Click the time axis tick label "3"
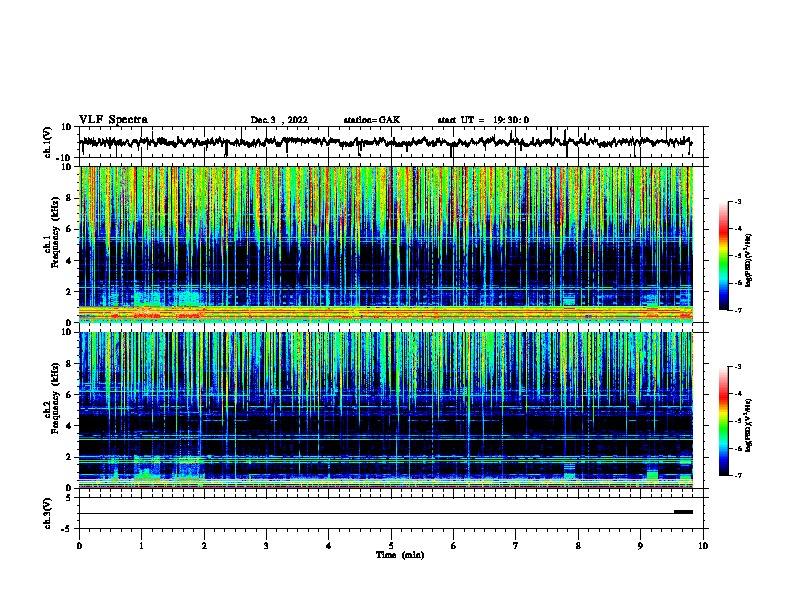The width and height of the screenshot is (792, 612). pos(266,546)
